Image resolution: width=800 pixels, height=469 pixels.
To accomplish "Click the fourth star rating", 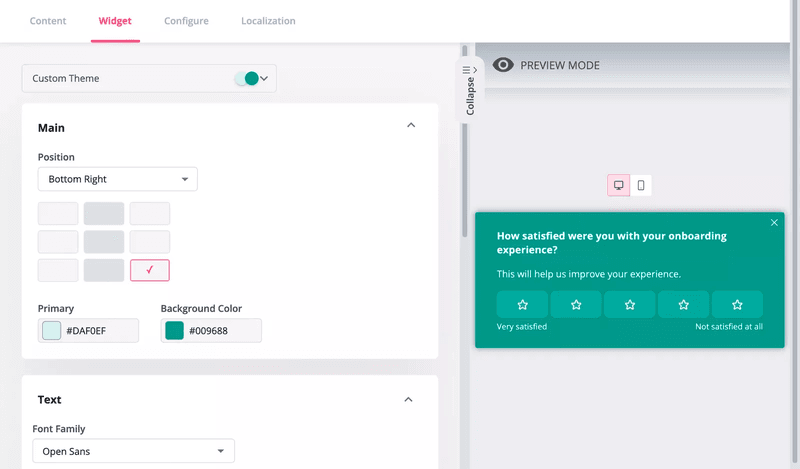I will tap(684, 305).
